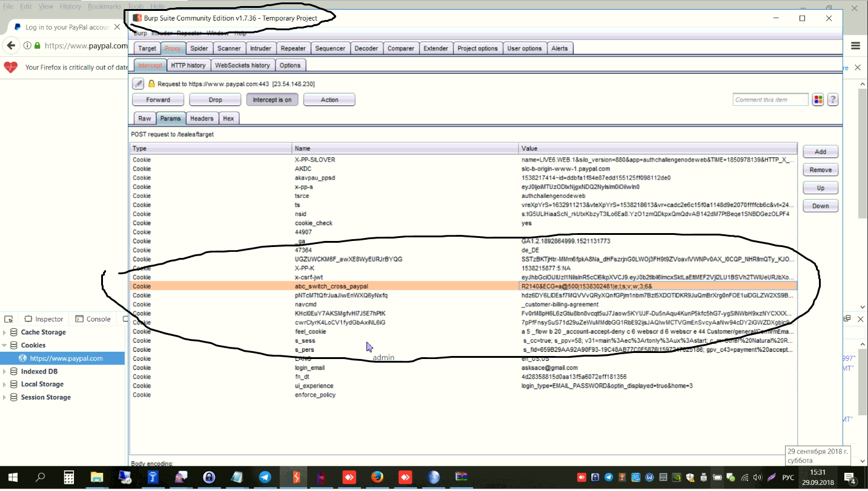Click the taskbar search magnifier
868x491 pixels.
point(40,478)
